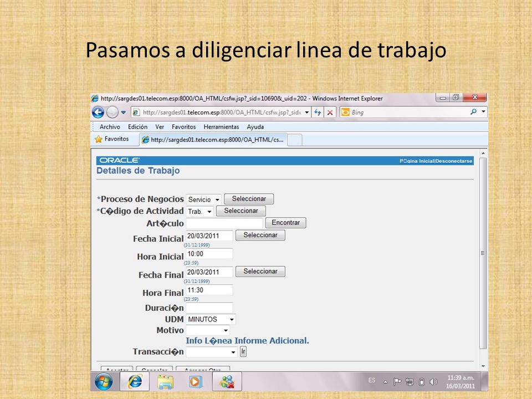Click the Messenger people taskbar icon
Viewport: 532px width, 399px height.
click(x=227, y=381)
